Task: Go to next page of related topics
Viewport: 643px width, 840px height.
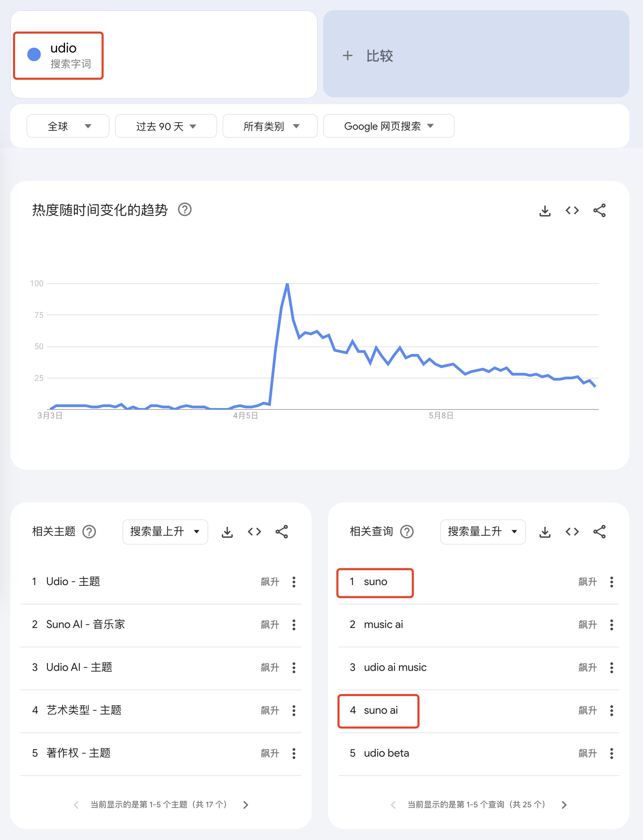Action: pos(246,805)
